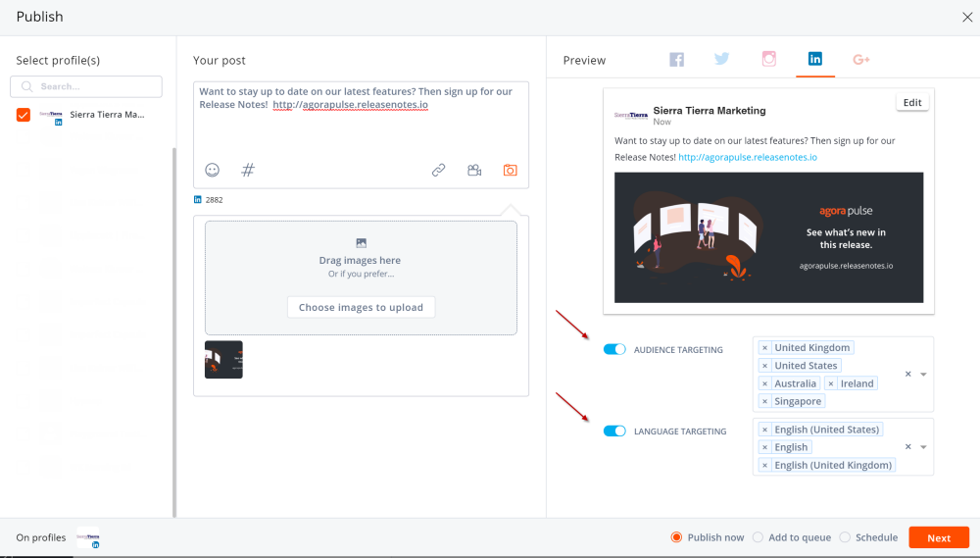This screenshot has width=980, height=558.
Task: Click the profile avatar in On profiles bar
Action: [x=88, y=537]
